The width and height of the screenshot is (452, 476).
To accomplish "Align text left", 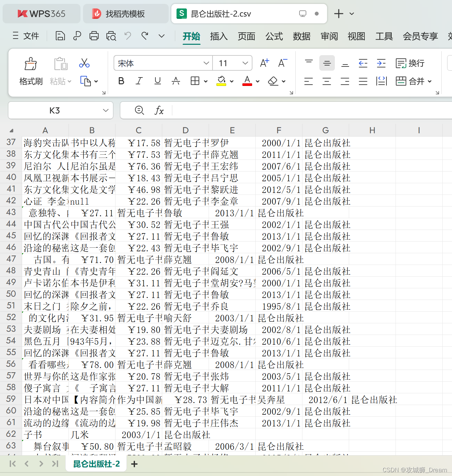I will point(309,81).
